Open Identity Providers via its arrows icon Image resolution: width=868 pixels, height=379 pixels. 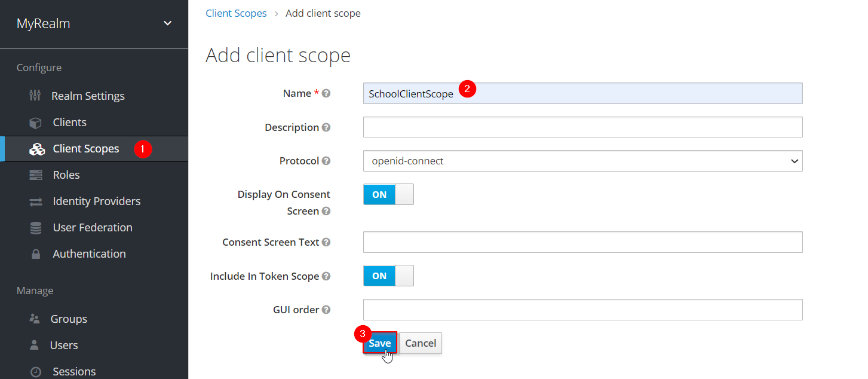[37, 201]
